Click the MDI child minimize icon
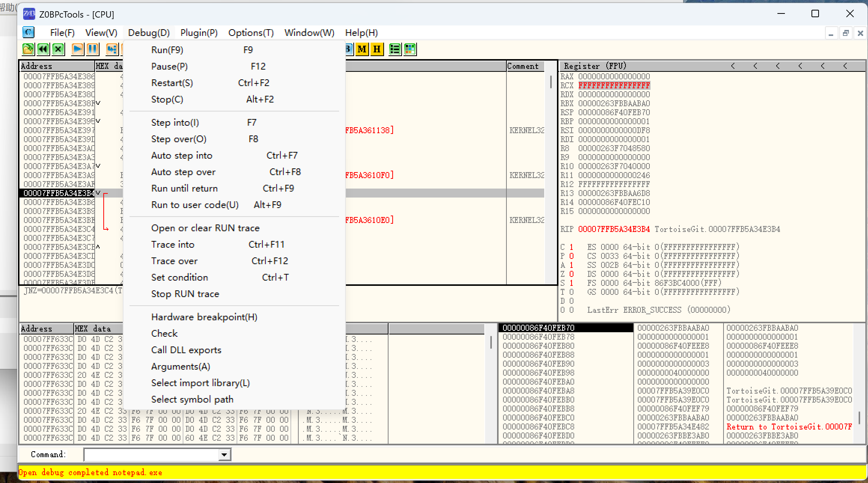 [831, 33]
